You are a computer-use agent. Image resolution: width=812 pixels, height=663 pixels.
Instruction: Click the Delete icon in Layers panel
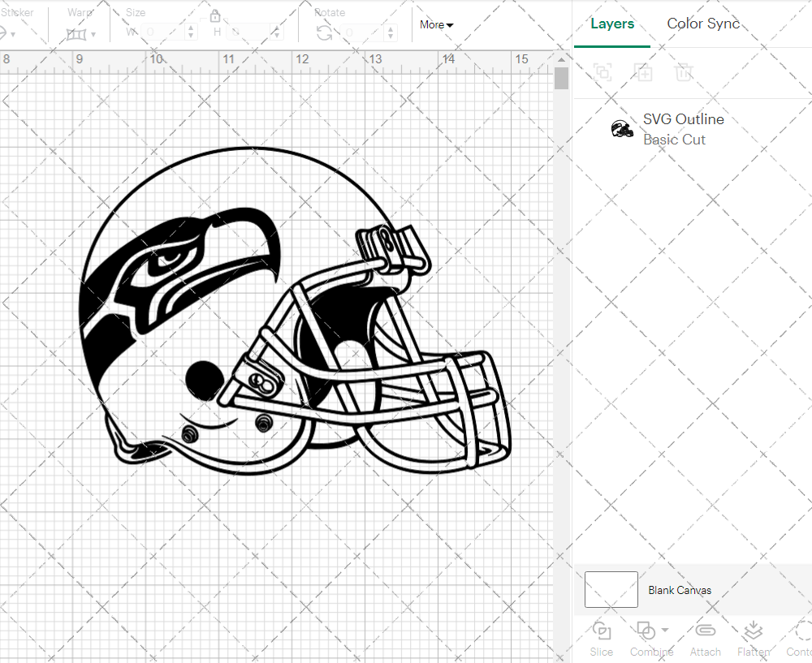[684, 72]
